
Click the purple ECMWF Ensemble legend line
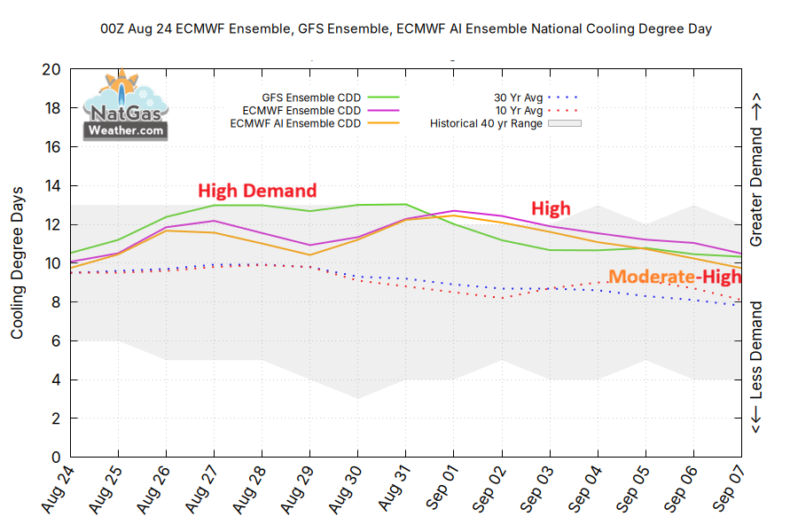(x=383, y=110)
